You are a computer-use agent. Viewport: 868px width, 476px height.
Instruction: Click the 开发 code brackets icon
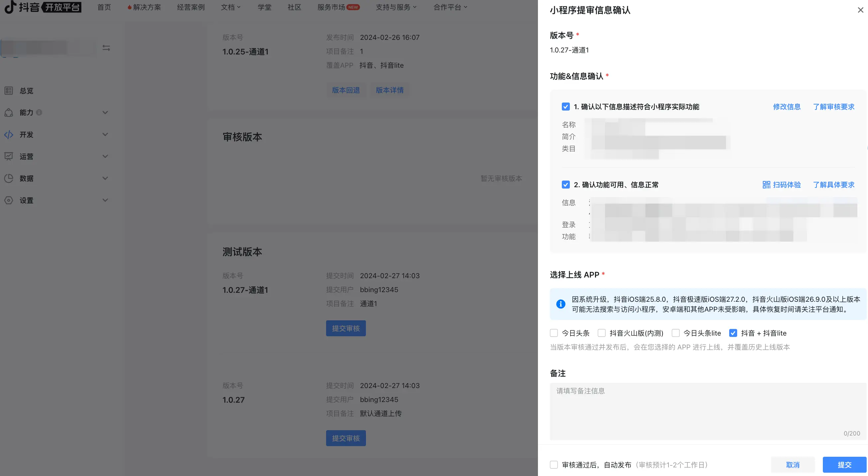(9, 135)
